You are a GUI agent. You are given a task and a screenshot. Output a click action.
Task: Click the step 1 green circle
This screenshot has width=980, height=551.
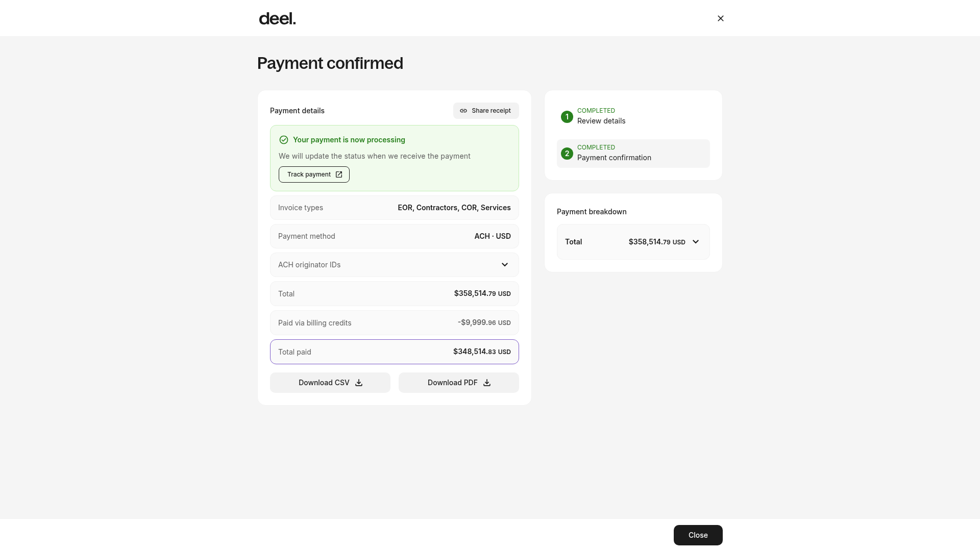coord(567,117)
